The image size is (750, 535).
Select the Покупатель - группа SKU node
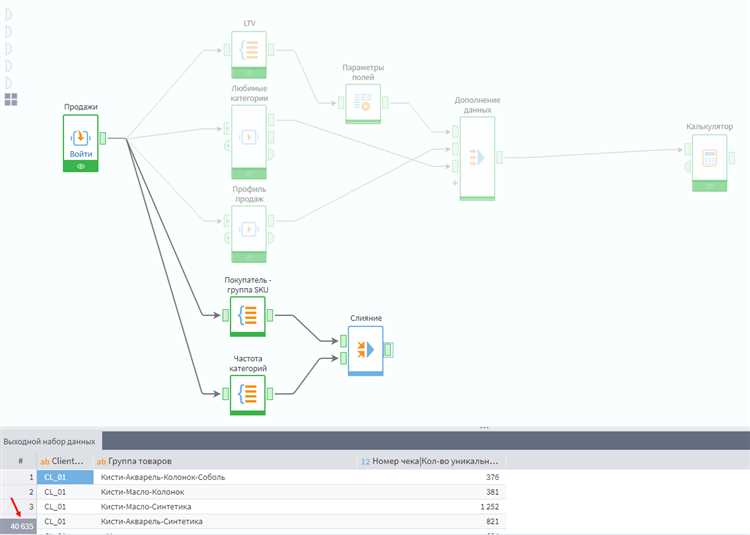click(x=247, y=316)
